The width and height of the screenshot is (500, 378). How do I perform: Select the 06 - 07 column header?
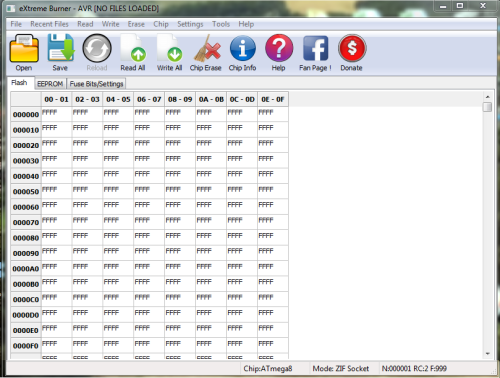pyautogui.click(x=149, y=99)
